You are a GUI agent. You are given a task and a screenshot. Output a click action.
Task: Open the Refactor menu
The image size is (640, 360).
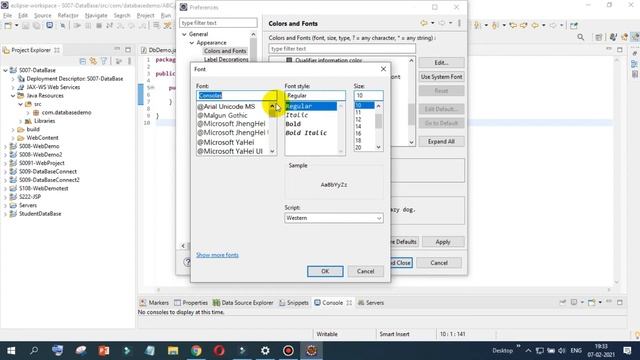click(68, 16)
